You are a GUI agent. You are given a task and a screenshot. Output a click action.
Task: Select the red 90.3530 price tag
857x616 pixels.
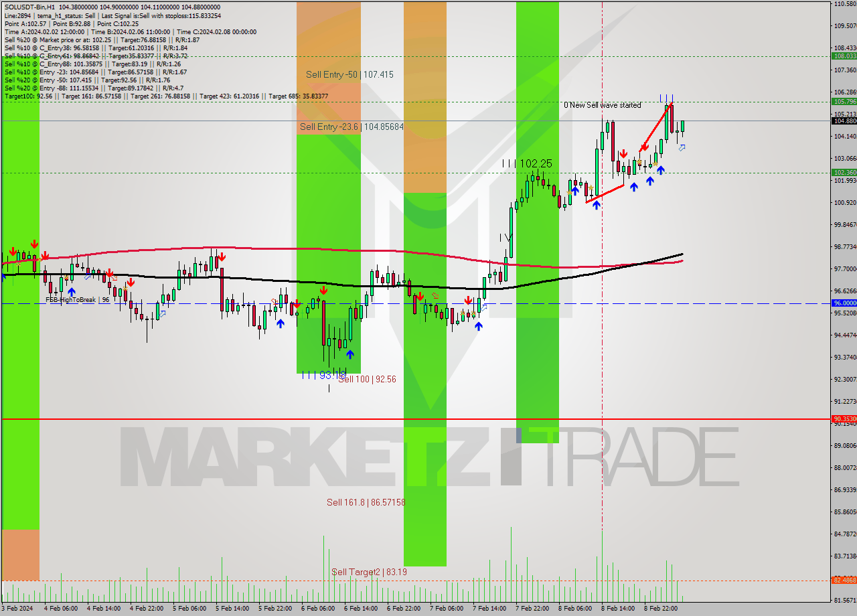(844, 418)
